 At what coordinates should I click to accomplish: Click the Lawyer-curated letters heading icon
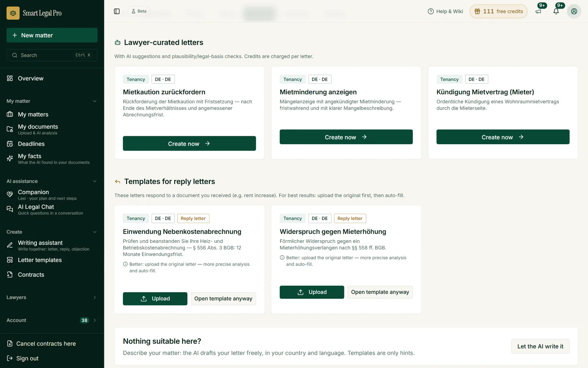click(x=118, y=43)
